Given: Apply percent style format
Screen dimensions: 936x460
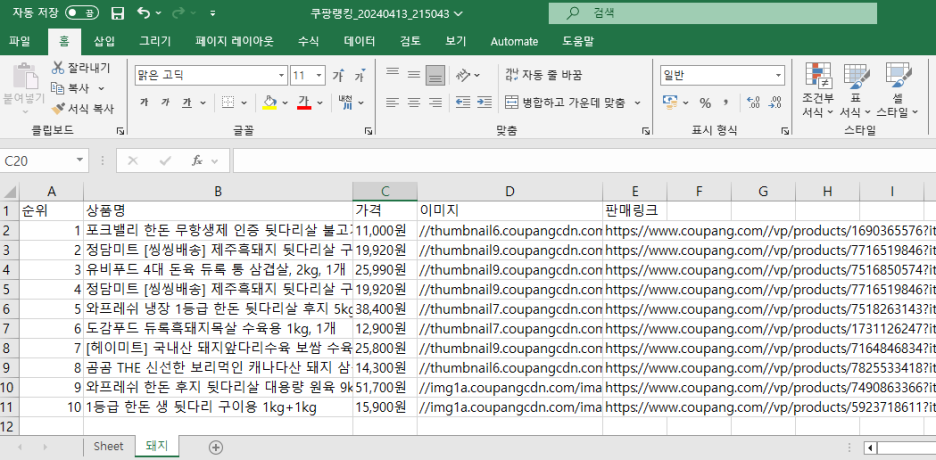Looking at the screenshot, I should 705,103.
